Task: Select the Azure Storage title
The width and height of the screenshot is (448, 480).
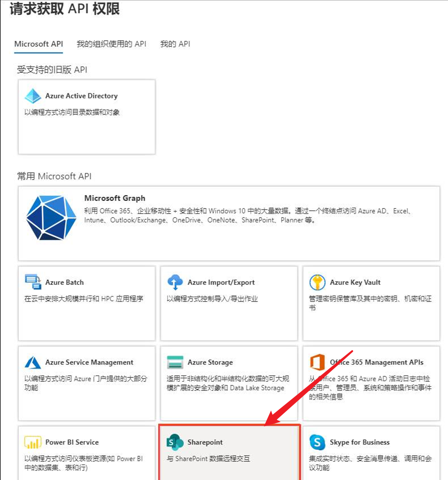Action: 210,363
